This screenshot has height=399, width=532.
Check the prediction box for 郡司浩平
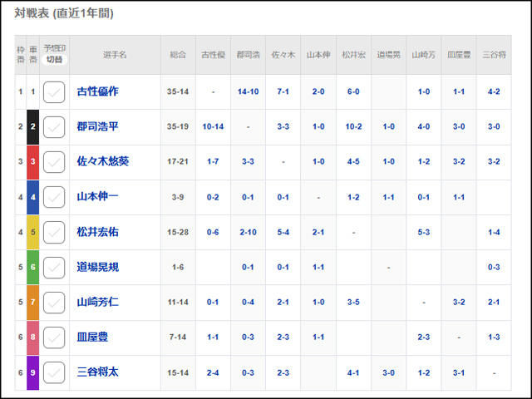(54, 126)
